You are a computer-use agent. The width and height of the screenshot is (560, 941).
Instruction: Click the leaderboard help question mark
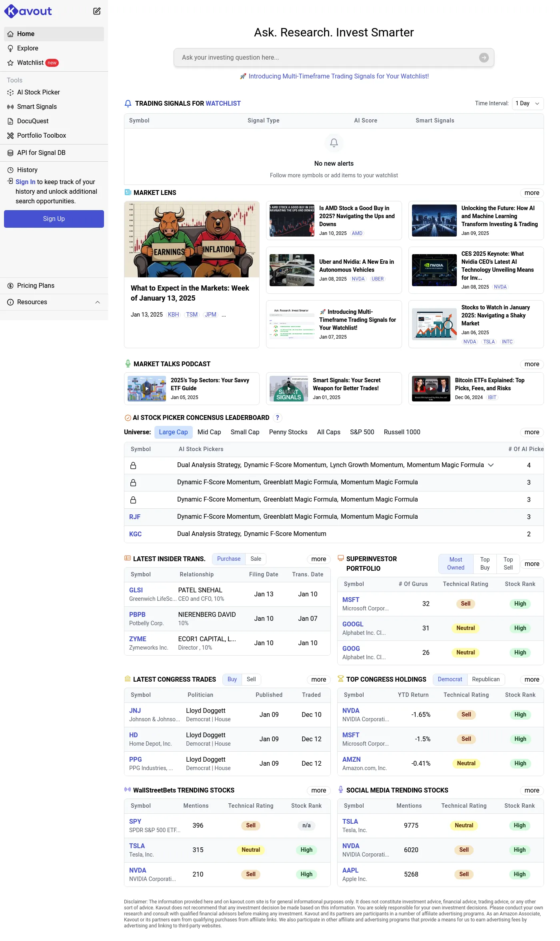(278, 418)
